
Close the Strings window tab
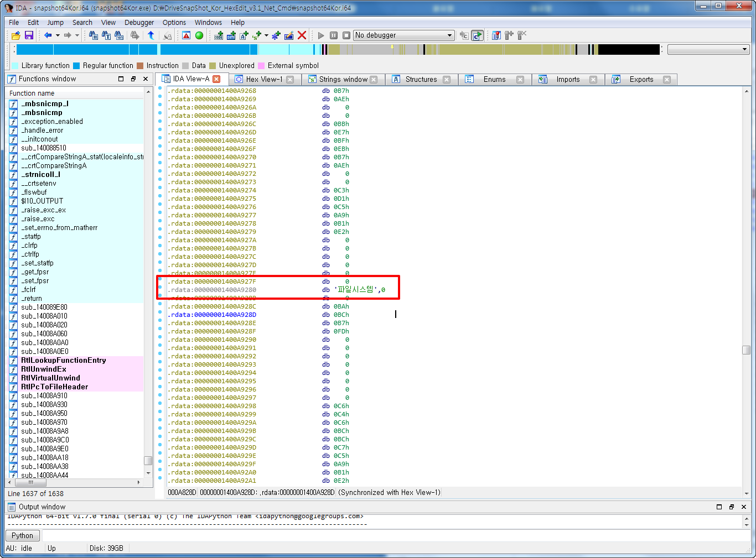click(374, 80)
